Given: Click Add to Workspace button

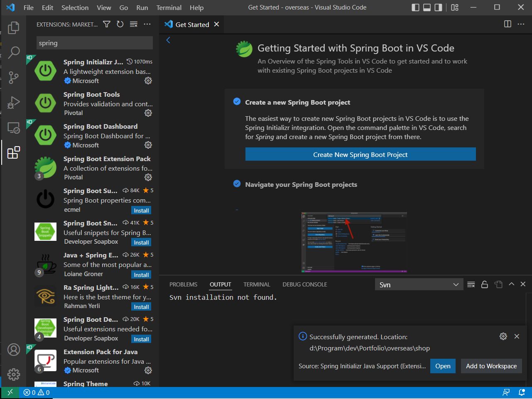Looking at the screenshot, I should click(491, 366).
